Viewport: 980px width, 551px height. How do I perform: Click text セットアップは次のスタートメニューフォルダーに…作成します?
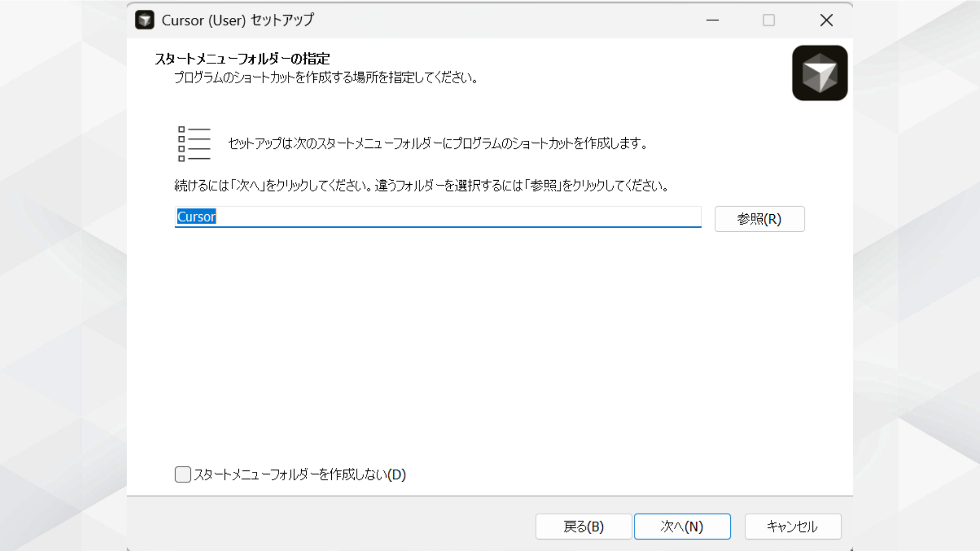[x=437, y=143]
